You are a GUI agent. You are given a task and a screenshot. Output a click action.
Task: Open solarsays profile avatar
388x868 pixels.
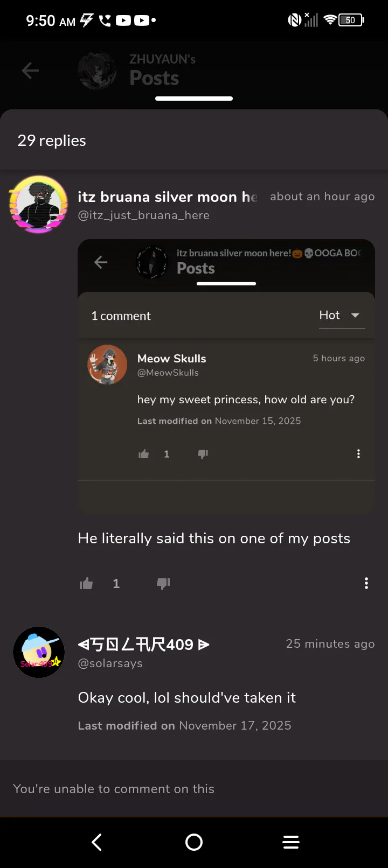[39, 652]
